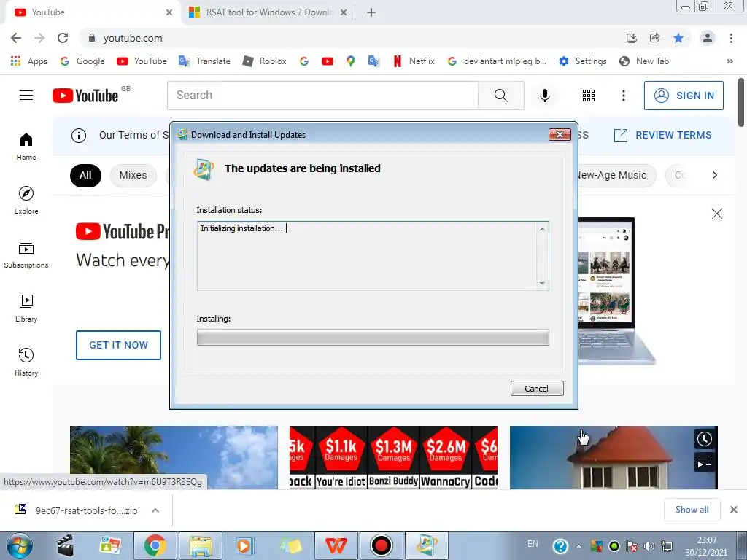Screen dimensions: 747x560
Task: Click the GET IT NOW button
Action: [x=118, y=345]
